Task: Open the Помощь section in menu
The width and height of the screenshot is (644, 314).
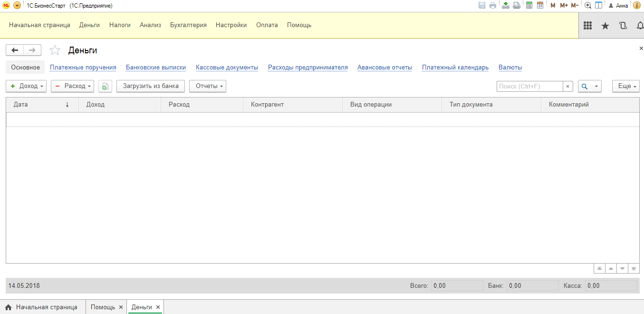Action: [299, 25]
